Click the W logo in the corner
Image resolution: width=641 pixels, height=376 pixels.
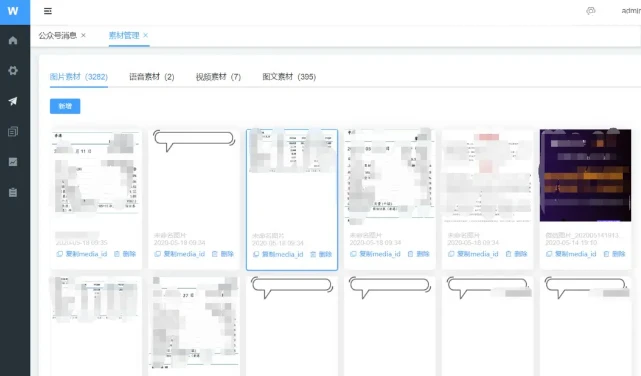click(13, 11)
